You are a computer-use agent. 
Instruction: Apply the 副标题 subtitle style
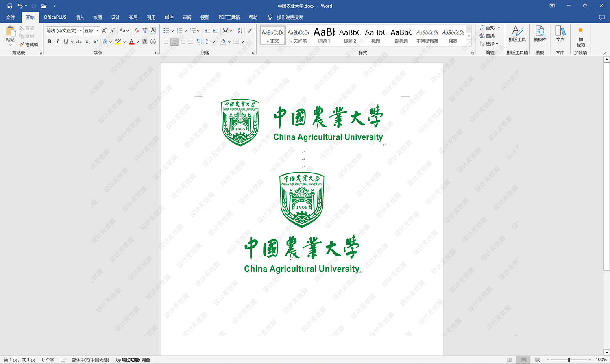tap(401, 35)
